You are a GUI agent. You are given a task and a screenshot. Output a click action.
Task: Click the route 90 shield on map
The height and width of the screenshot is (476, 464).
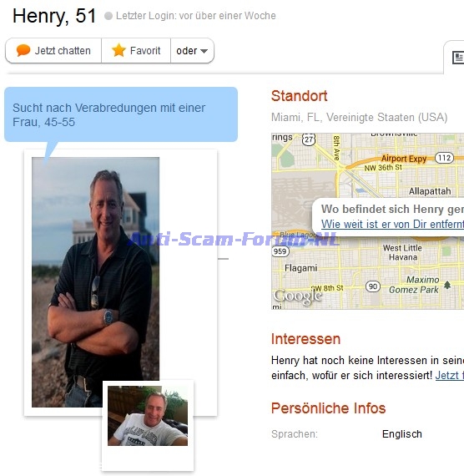tap(373, 286)
